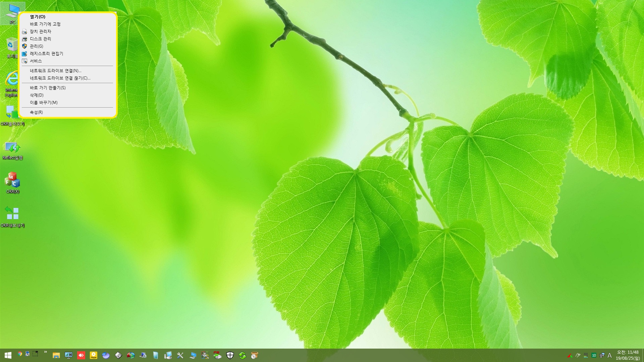This screenshot has width=644, height=362.
Task: Click the red-green triangle tray icon
Action: [570, 355]
